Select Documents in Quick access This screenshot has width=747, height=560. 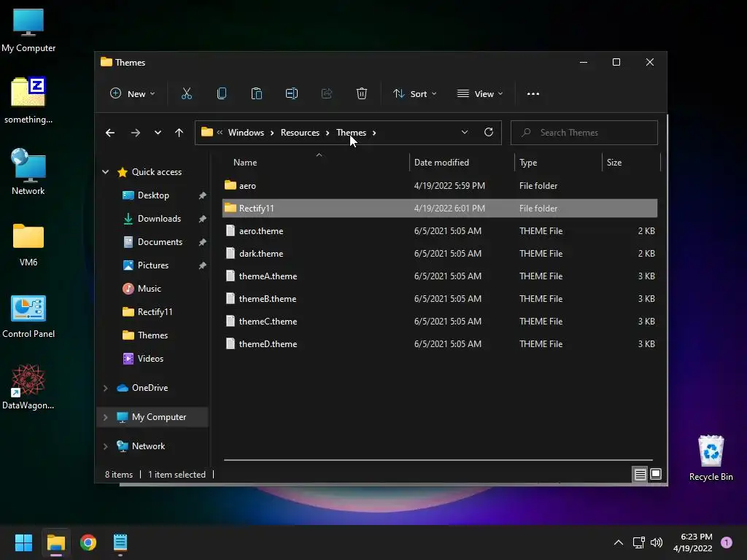tap(160, 242)
